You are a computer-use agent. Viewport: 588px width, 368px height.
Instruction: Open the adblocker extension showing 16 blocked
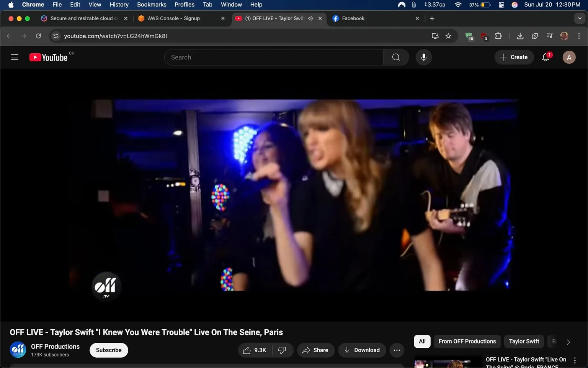[x=469, y=36]
